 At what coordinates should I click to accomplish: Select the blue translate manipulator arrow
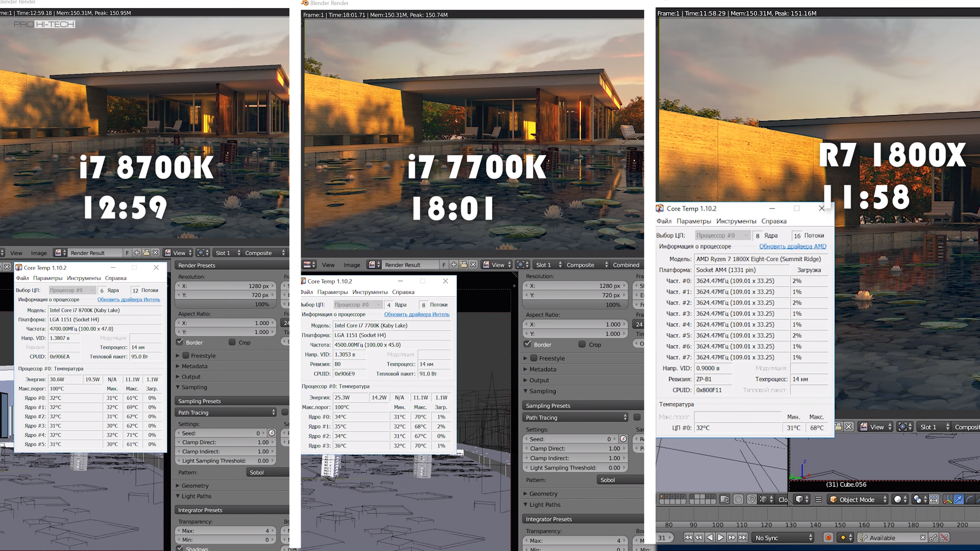959,499
